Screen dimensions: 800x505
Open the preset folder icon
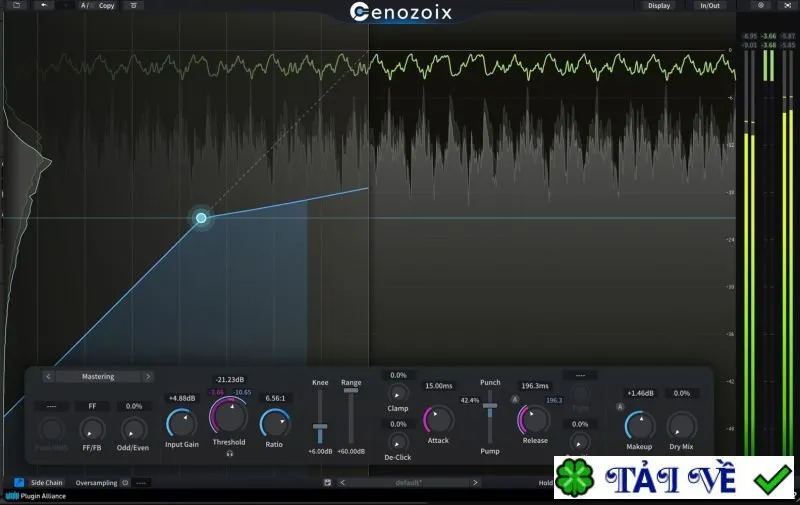(x=17, y=5)
